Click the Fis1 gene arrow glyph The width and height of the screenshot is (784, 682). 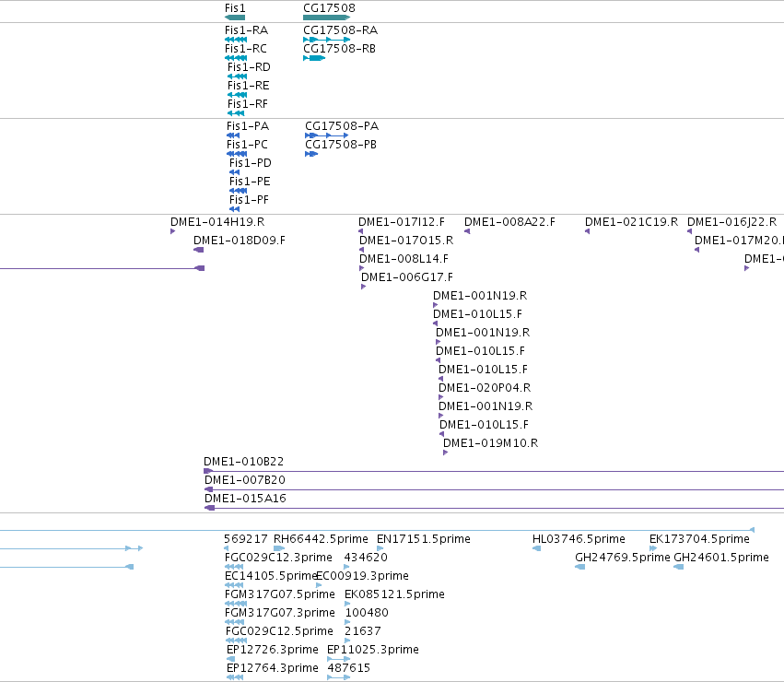(x=235, y=18)
